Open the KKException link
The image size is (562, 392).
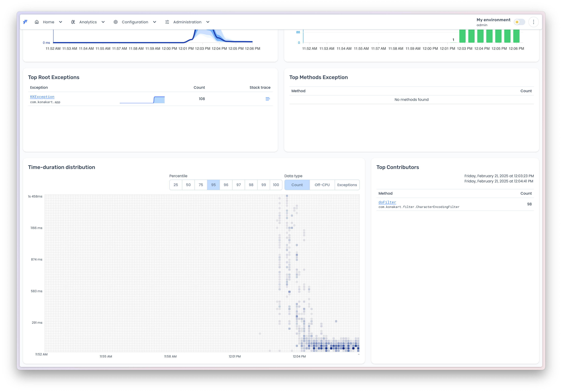[x=42, y=97]
